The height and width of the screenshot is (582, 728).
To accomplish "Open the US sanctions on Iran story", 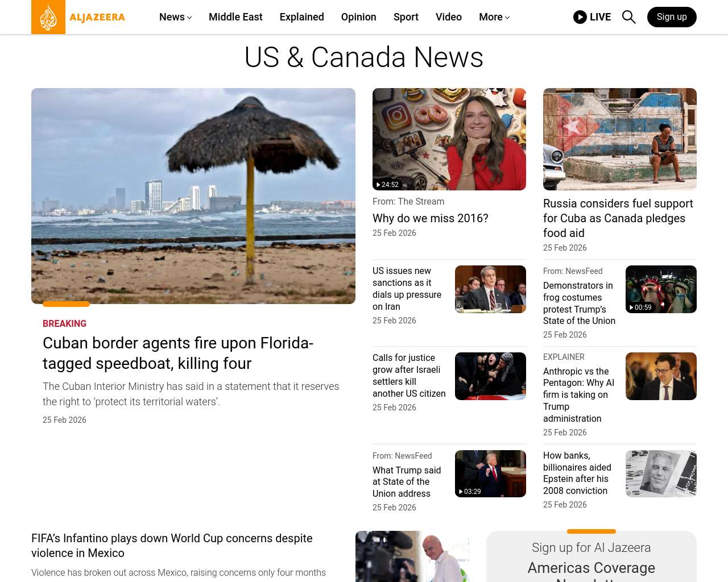I will pos(407,289).
